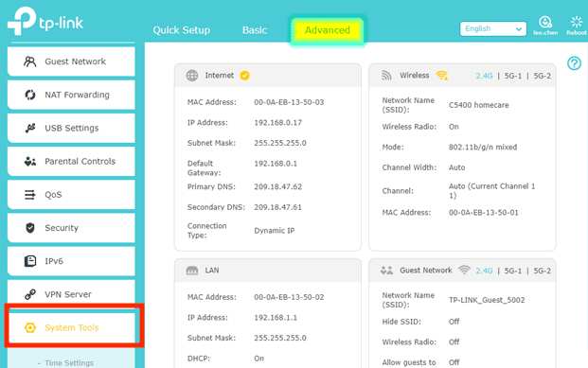
Task: Click the System Tools gear icon
Action: (30, 327)
